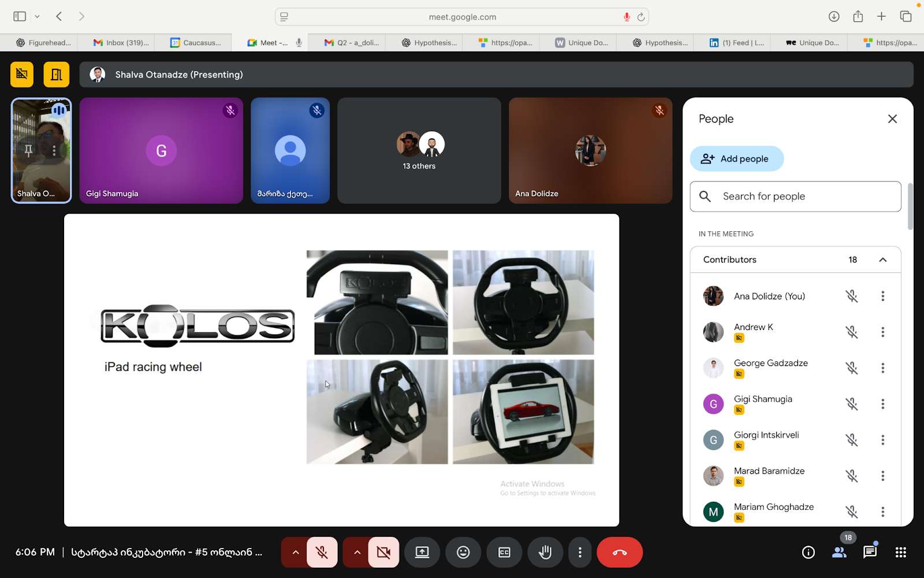Collapse the Contributors list
This screenshot has height=578, width=924.
tap(882, 260)
